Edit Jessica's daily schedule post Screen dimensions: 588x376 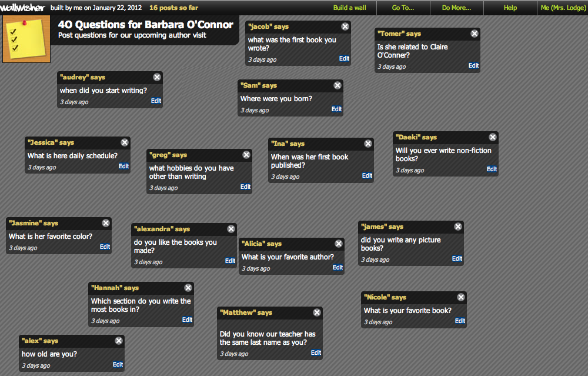(x=123, y=167)
